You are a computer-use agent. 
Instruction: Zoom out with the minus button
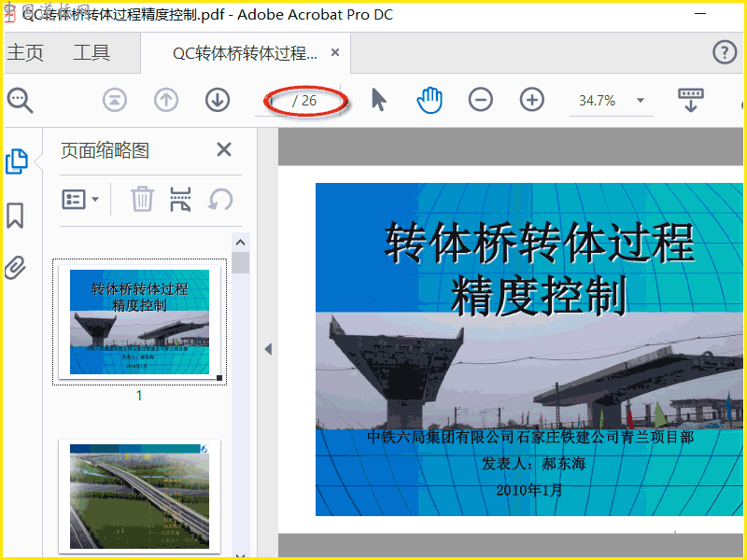(x=481, y=100)
